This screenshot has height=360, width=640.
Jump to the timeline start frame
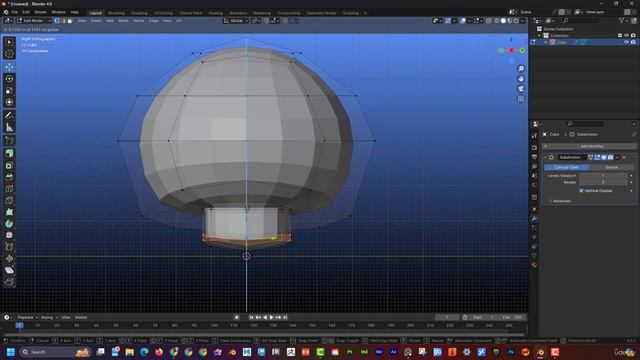(x=251, y=317)
